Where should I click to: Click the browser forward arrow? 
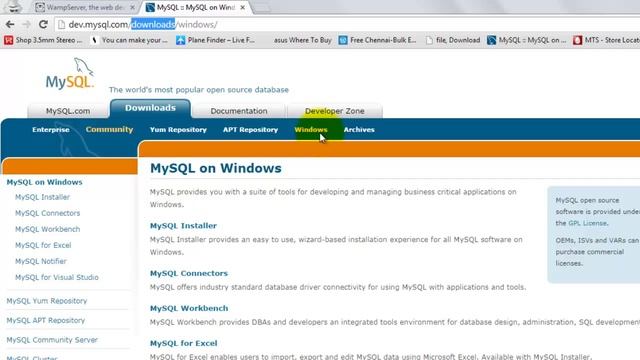tap(27, 24)
